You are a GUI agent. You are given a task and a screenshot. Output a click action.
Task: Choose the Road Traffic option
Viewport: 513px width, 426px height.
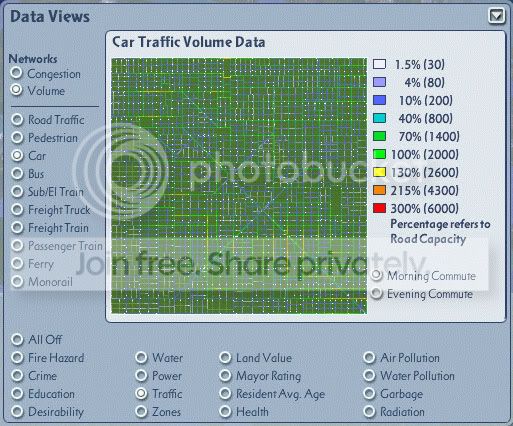pyautogui.click(x=17, y=119)
